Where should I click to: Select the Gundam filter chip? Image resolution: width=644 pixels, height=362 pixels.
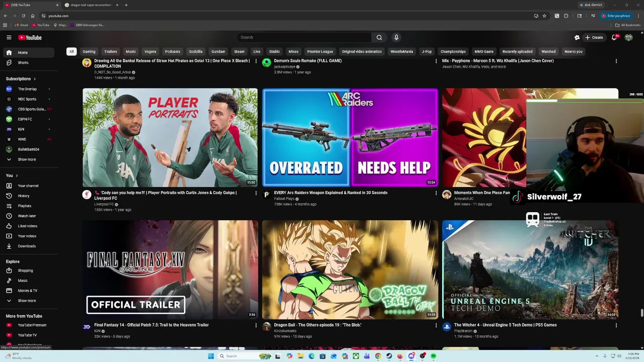(x=218, y=51)
